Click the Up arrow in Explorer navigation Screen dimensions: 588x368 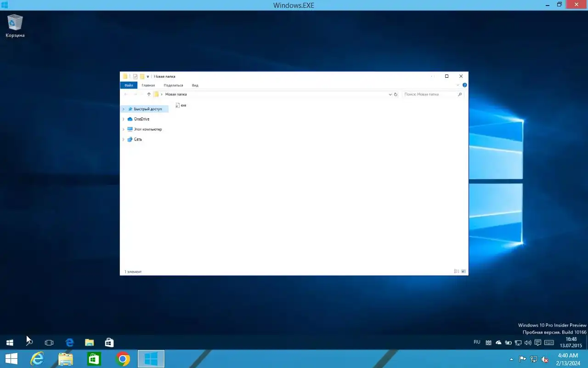[149, 94]
